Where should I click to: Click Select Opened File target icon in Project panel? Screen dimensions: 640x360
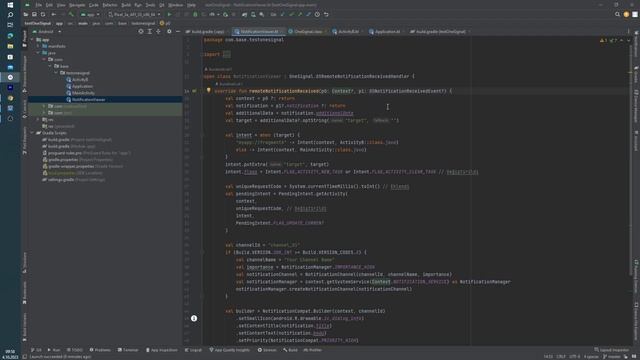tap(141, 31)
